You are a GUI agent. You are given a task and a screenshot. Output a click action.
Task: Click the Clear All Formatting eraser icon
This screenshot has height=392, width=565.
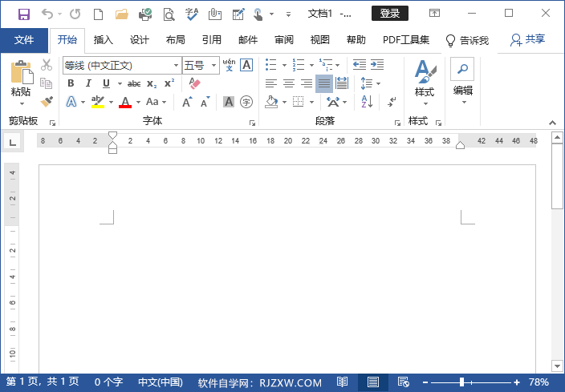[x=194, y=83]
